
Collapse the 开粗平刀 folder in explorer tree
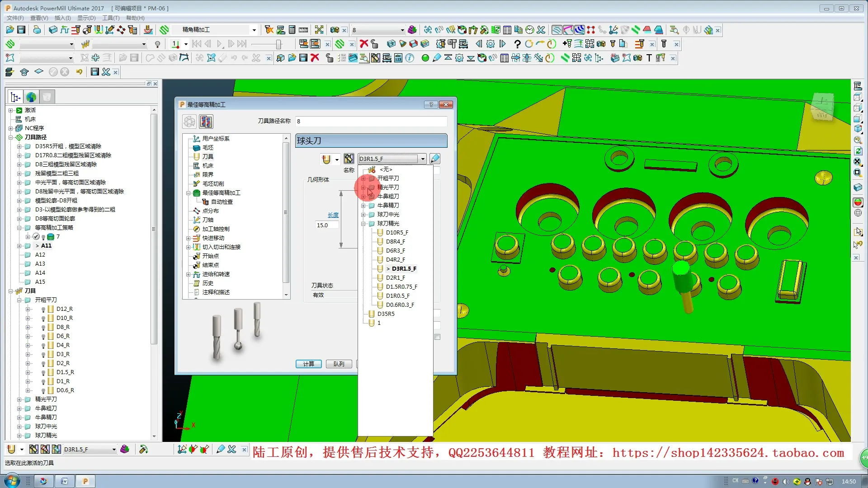point(19,300)
